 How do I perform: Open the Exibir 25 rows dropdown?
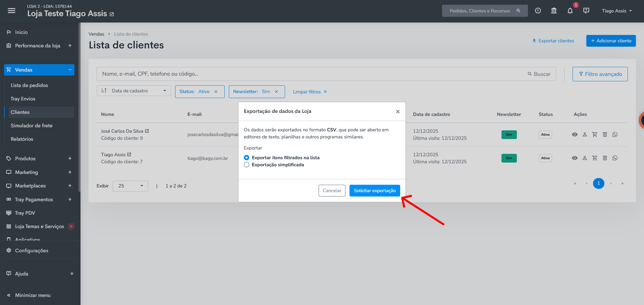point(130,186)
